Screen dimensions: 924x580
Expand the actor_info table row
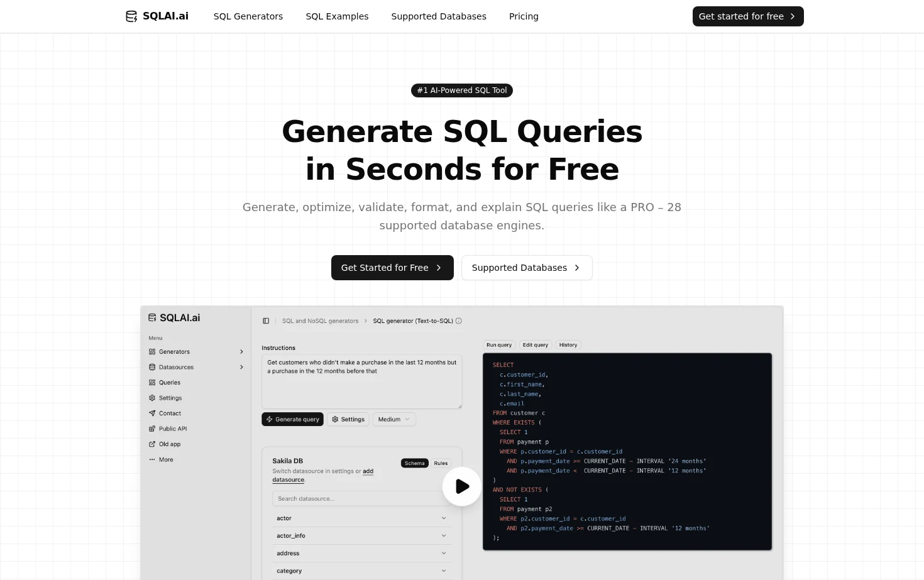pyautogui.click(x=361, y=536)
